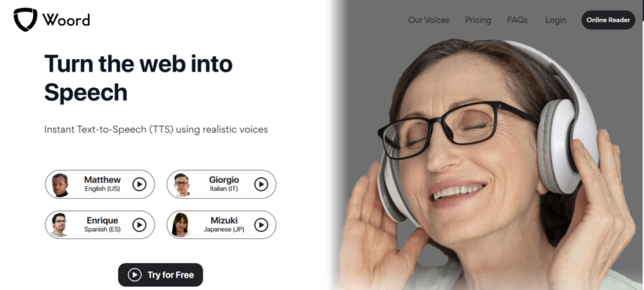644x290 pixels.
Task: Click Matthew's avatar photo
Action: [60, 185]
